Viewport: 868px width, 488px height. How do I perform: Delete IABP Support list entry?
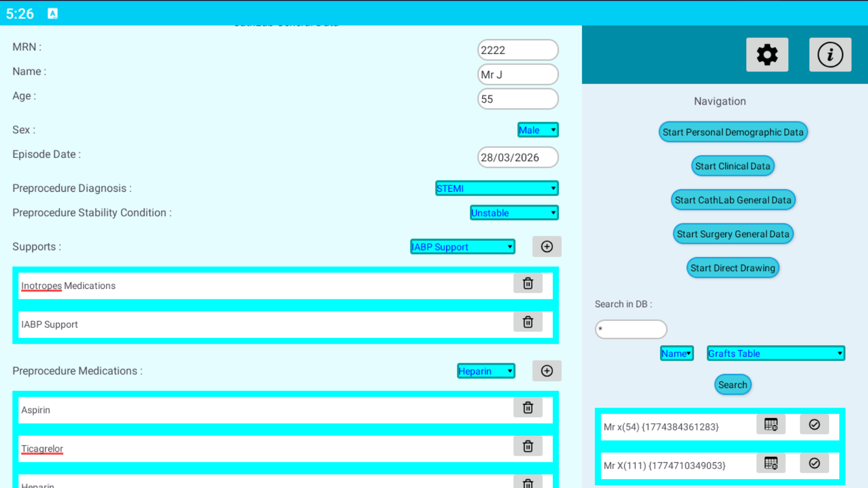coord(528,322)
